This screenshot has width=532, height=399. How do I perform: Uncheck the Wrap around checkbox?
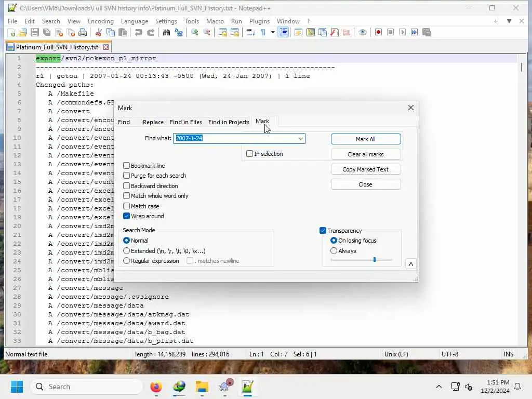click(127, 216)
